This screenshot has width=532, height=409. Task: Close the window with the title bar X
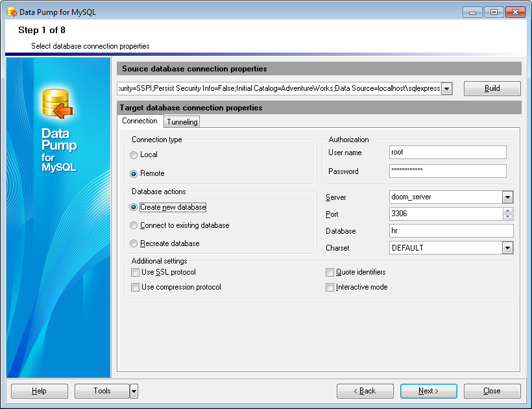tap(515, 12)
